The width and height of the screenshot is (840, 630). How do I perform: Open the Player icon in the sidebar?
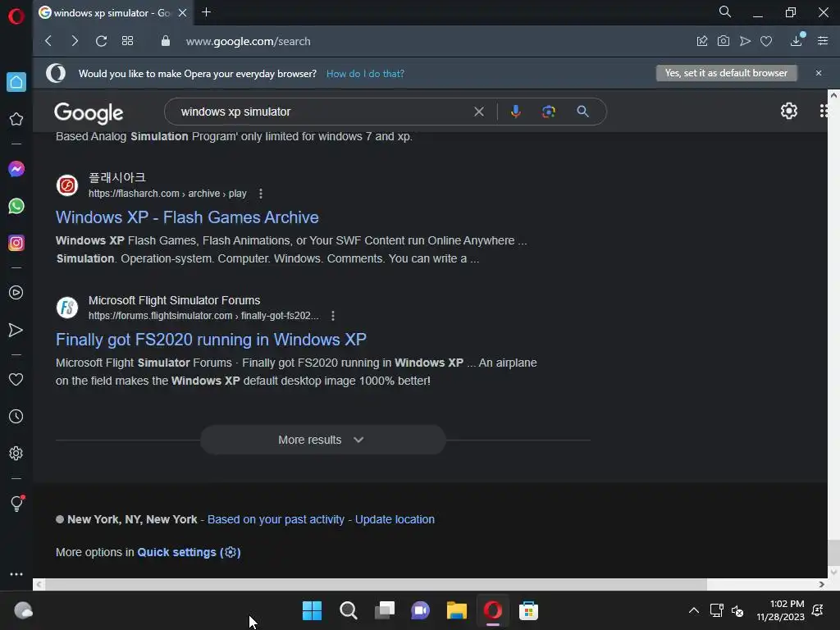pos(16,293)
